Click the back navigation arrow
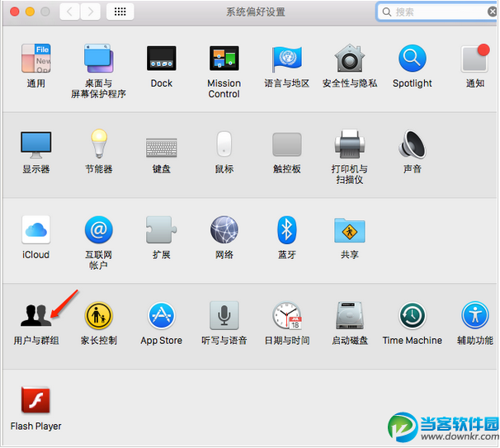The image size is (500, 448). click(x=69, y=12)
